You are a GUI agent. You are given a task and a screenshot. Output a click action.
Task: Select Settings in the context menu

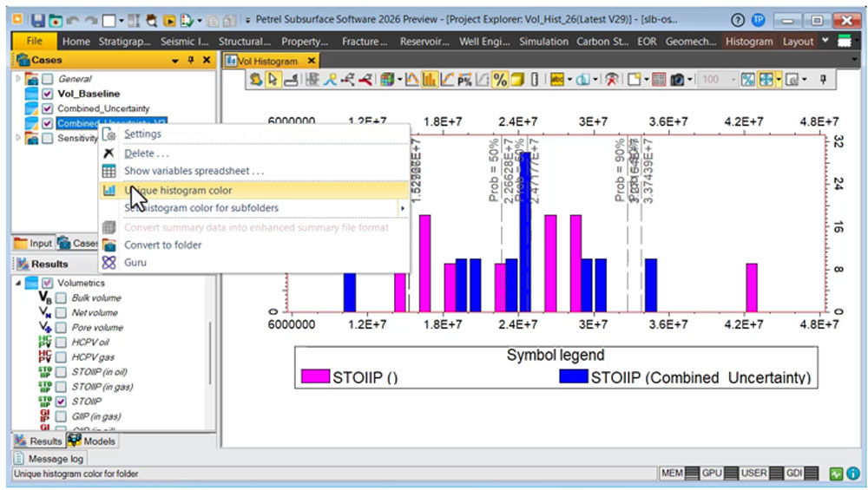pyautogui.click(x=254, y=134)
